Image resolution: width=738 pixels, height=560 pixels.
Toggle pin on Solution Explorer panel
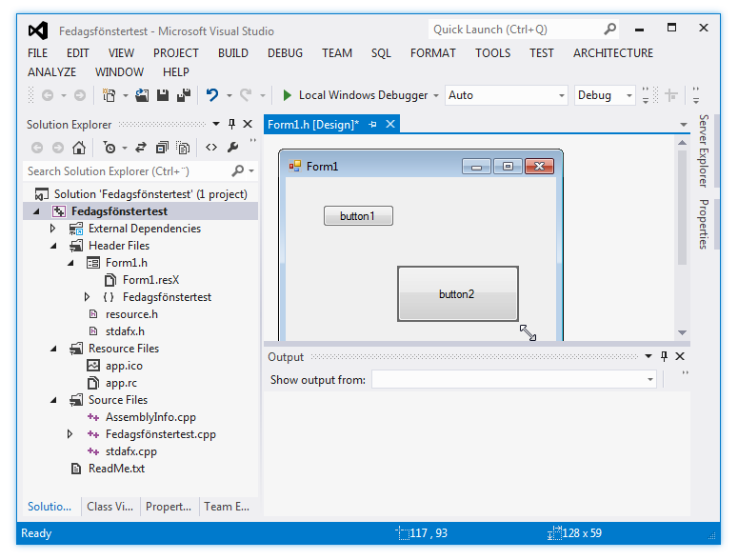click(x=231, y=124)
